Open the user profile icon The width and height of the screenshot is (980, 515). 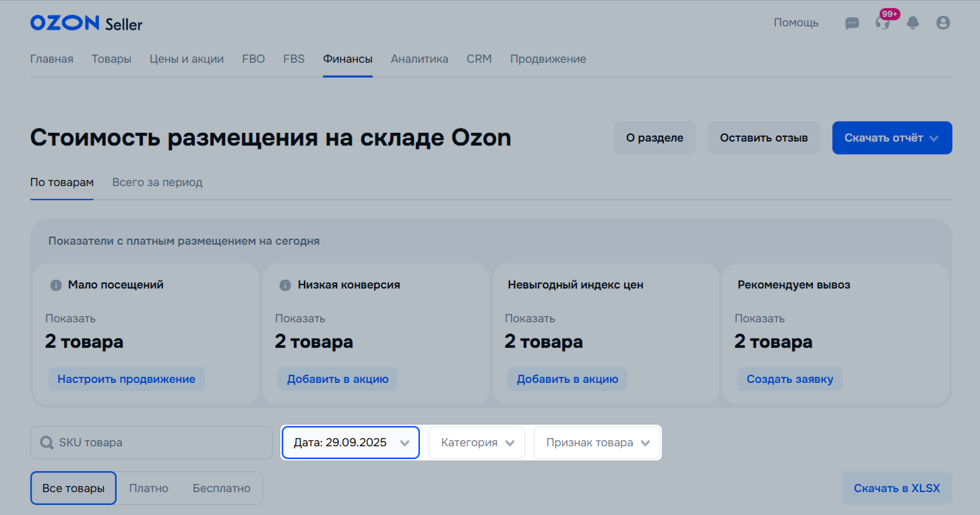pyautogui.click(x=943, y=23)
